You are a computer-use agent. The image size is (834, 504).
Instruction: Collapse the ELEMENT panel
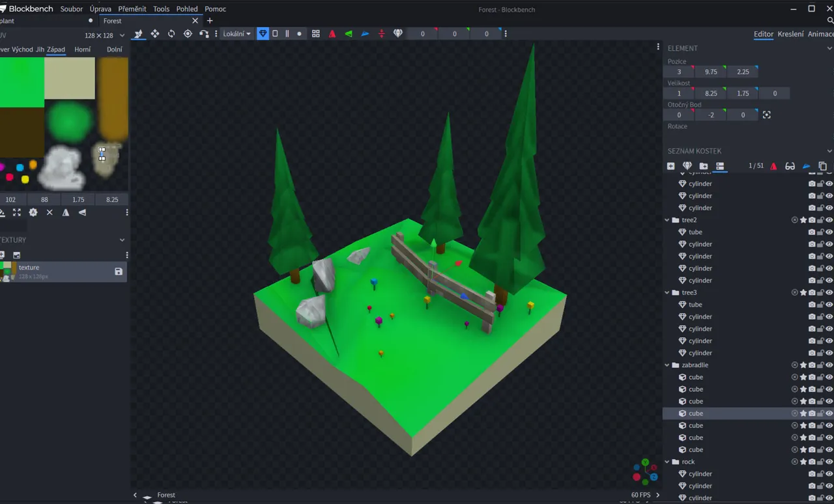(829, 48)
